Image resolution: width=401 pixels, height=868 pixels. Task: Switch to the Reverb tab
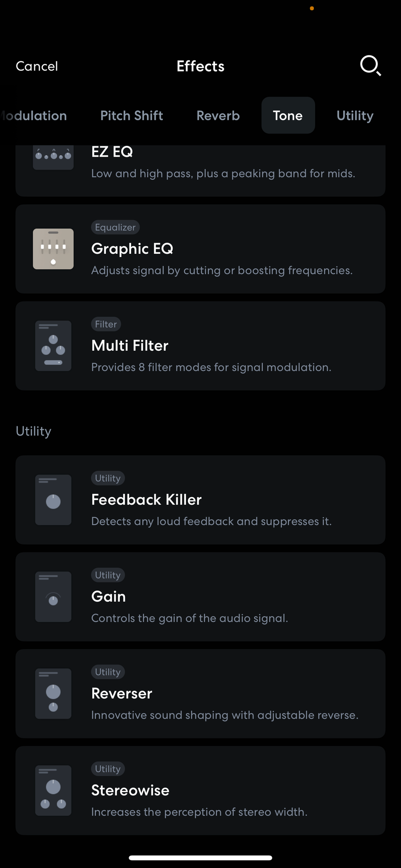pyautogui.click(x=218, y=116)
